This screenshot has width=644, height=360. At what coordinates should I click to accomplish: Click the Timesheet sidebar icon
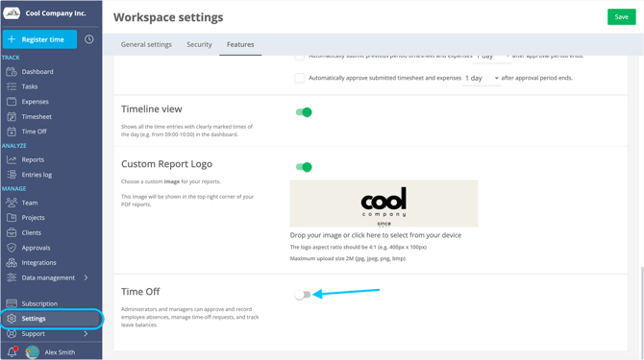coord(12,116)
